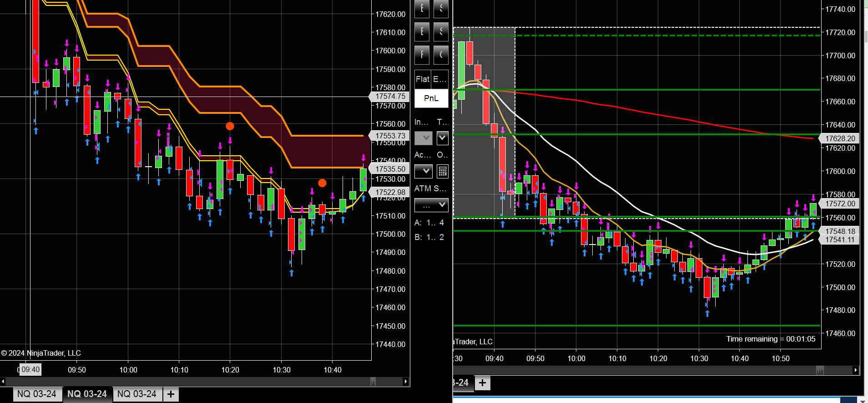
Task: Open the ATM Strategy dropdown
Action: click(431, 205)
